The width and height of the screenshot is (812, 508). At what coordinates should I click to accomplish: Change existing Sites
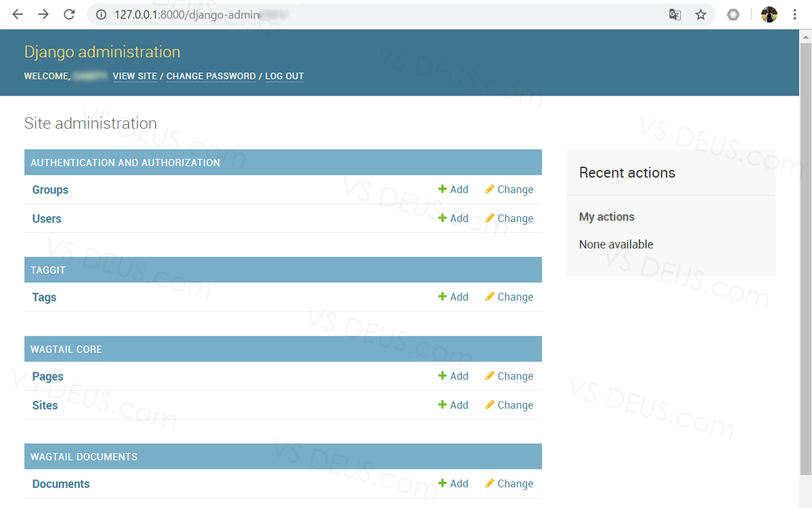pos(509,405)
